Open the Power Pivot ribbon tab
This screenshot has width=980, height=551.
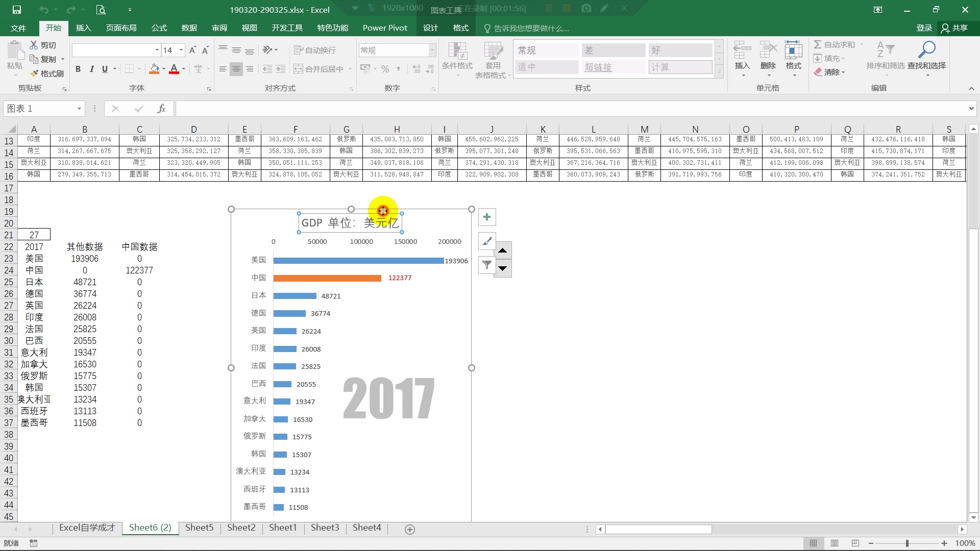(385, 28)
